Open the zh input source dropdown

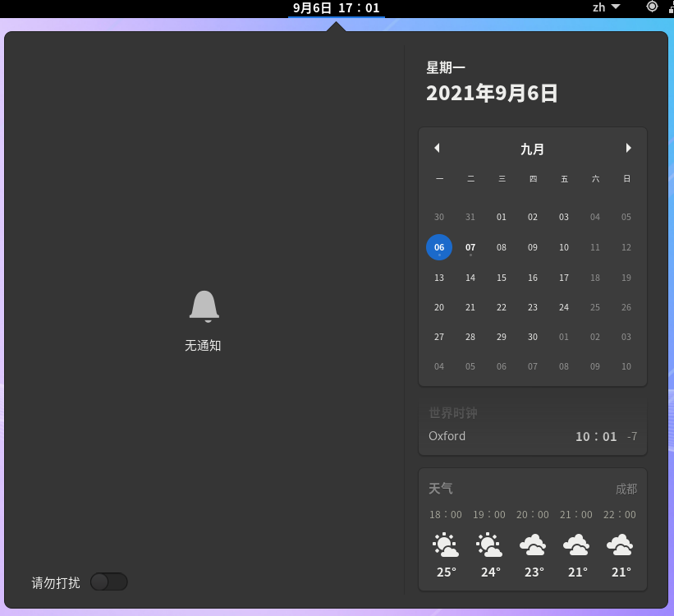pos(606,7)
